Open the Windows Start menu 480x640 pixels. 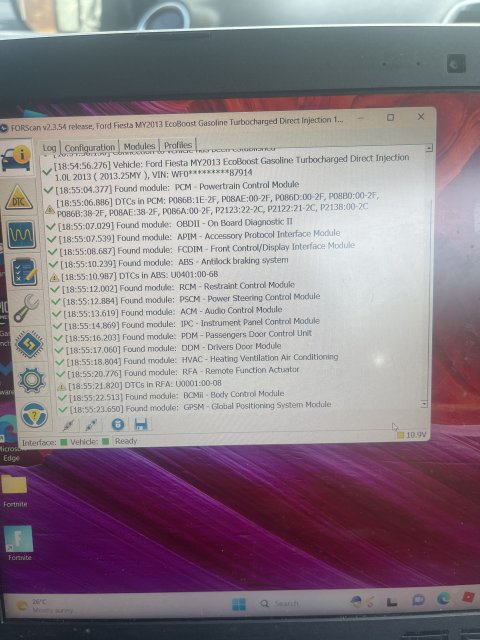click(239, 604)
